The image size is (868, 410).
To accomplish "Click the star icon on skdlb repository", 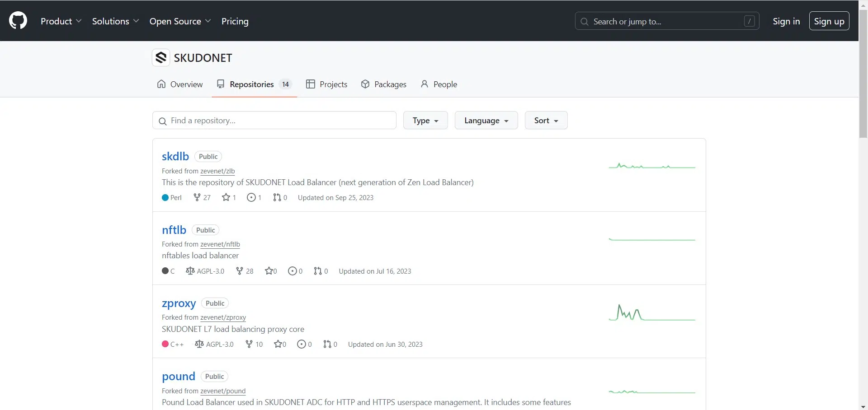I will pyautogui.click(x=226, y=197).
